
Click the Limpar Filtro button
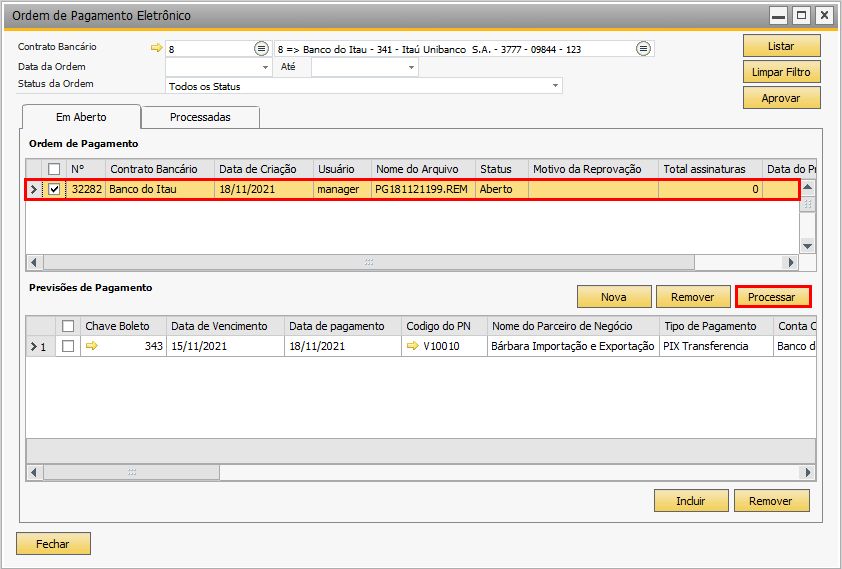tap(781, 72)
